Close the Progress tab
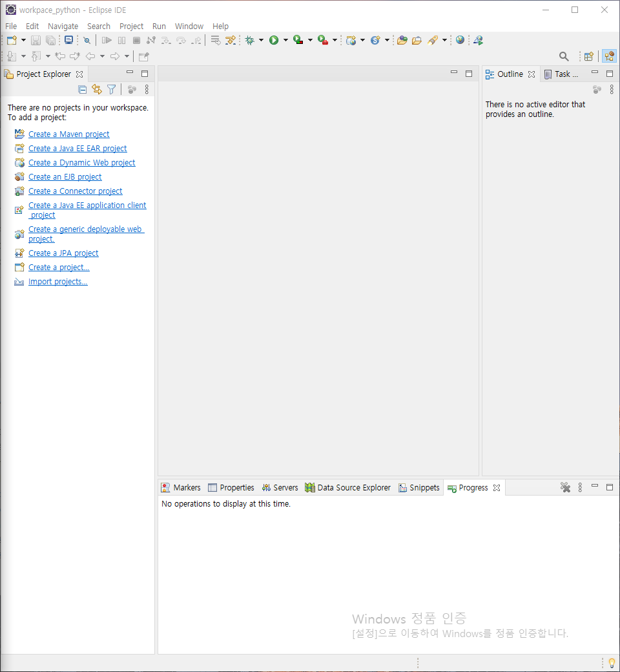 click(497, 488)
